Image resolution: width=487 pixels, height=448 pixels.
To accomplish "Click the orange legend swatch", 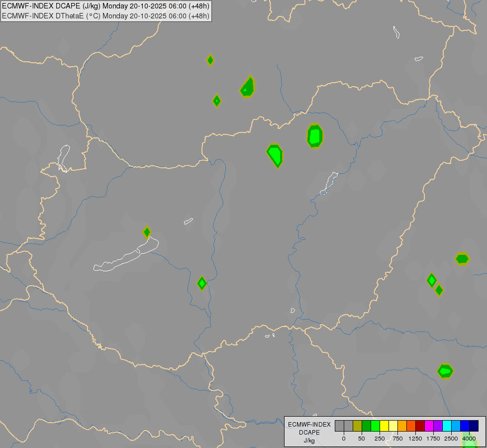I will click(402, 426).
